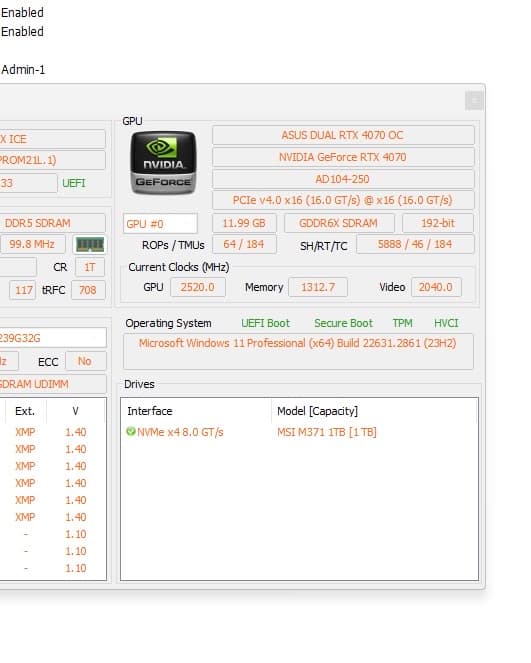Screen dimensions: 531x663
Task: Click the green memory module icon
Action: pos(89,244)
